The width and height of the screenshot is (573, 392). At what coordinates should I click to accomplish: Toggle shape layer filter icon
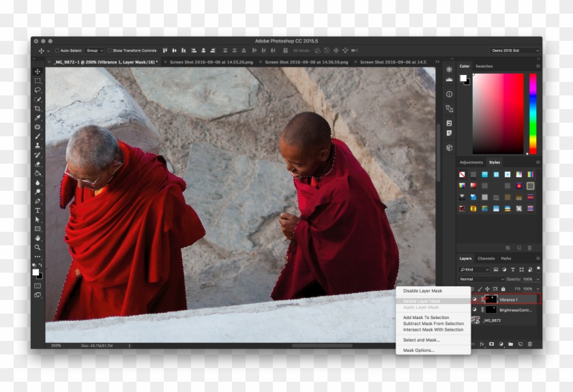tap(521, 269)
